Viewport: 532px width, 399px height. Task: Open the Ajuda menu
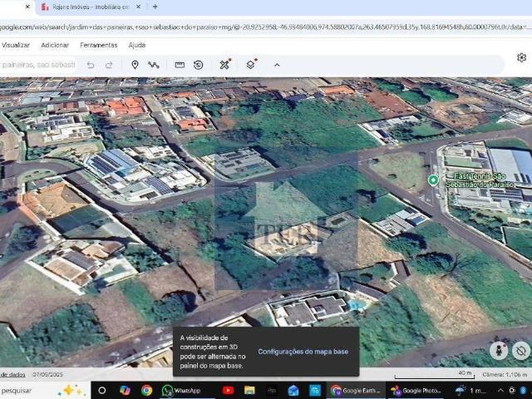point(137,45)
